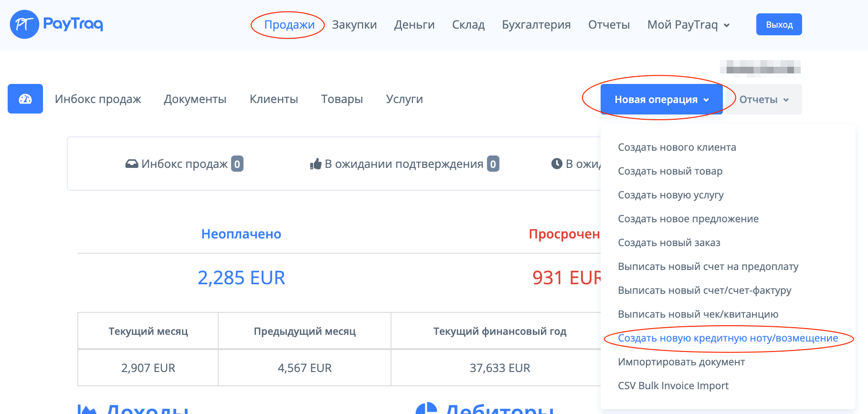Click the inbox tray icon in summary
The height and width of the screenshot is (414, 868).
point(131,164)
